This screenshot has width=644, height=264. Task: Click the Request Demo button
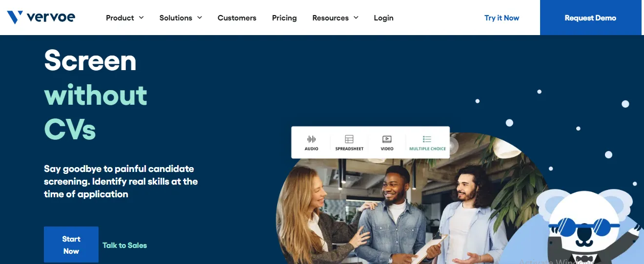click(590, 18)
